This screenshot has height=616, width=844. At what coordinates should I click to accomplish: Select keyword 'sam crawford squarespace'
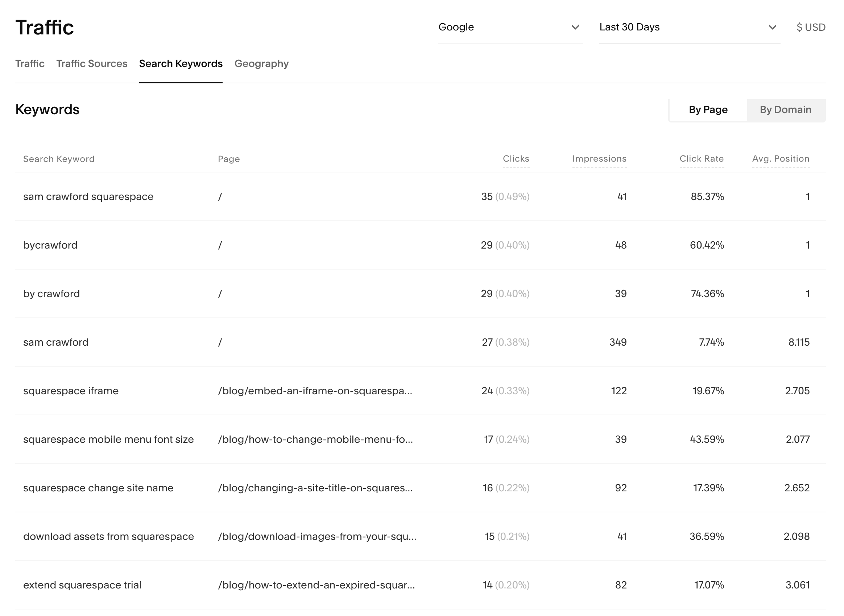(x=88, y=197)
